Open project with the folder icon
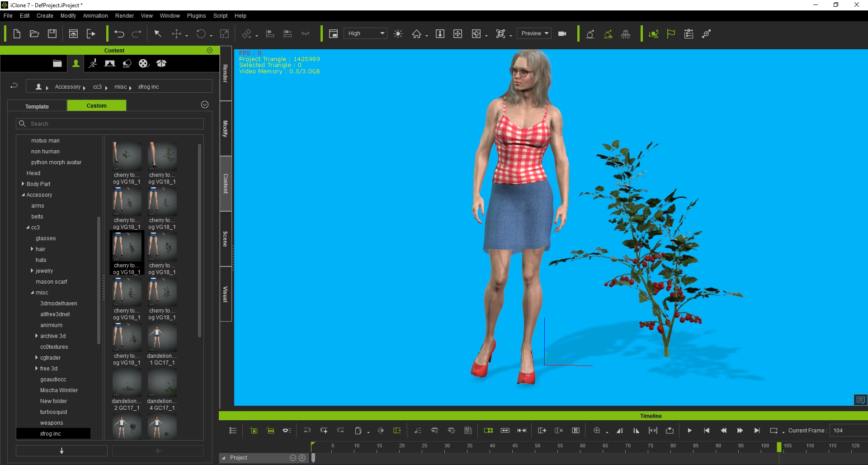The width and height of the screenshot is (868, 465). (x=34, y=34)
